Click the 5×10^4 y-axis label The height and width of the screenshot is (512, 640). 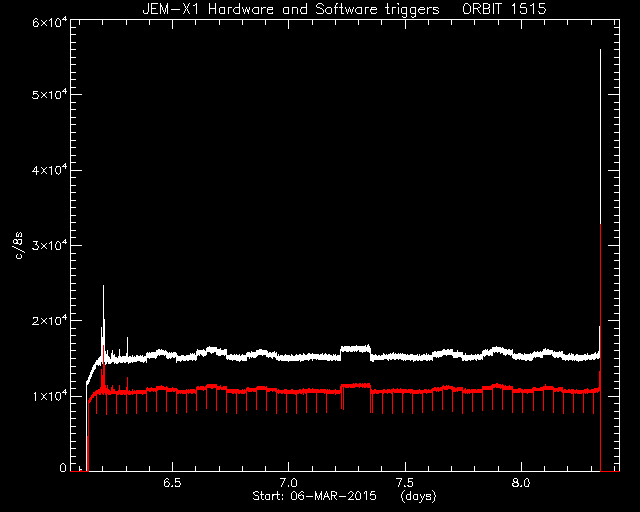tap(49, 94)
